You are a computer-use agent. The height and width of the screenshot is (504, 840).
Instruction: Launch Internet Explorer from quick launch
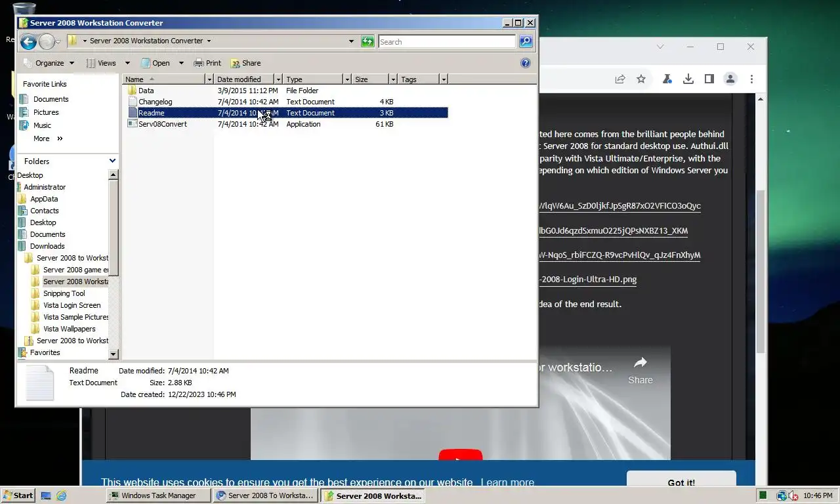click(62, 495)
